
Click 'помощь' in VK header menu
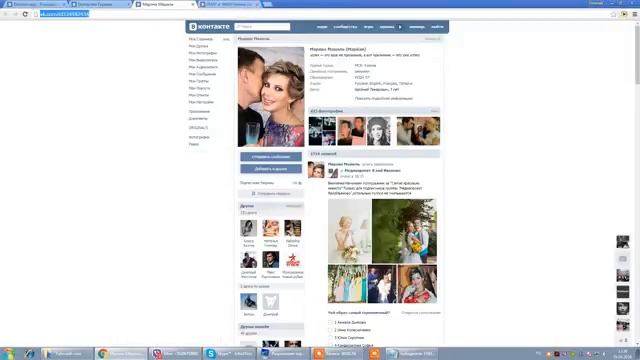pos(417,27)
